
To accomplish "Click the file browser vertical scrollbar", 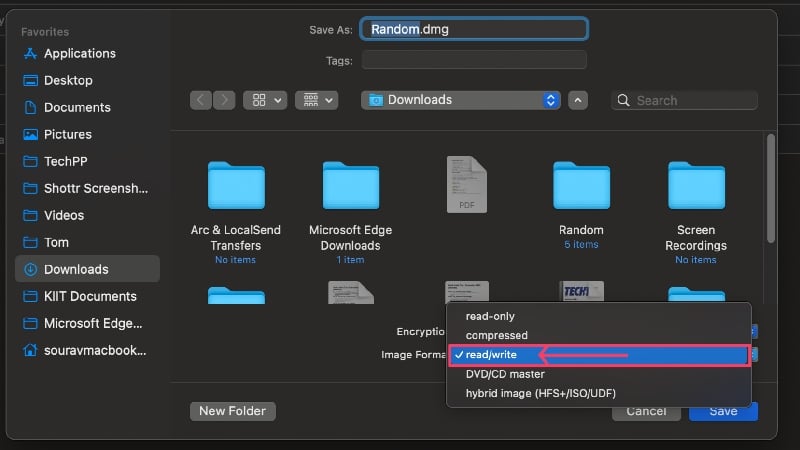I will tap(770, 189).
